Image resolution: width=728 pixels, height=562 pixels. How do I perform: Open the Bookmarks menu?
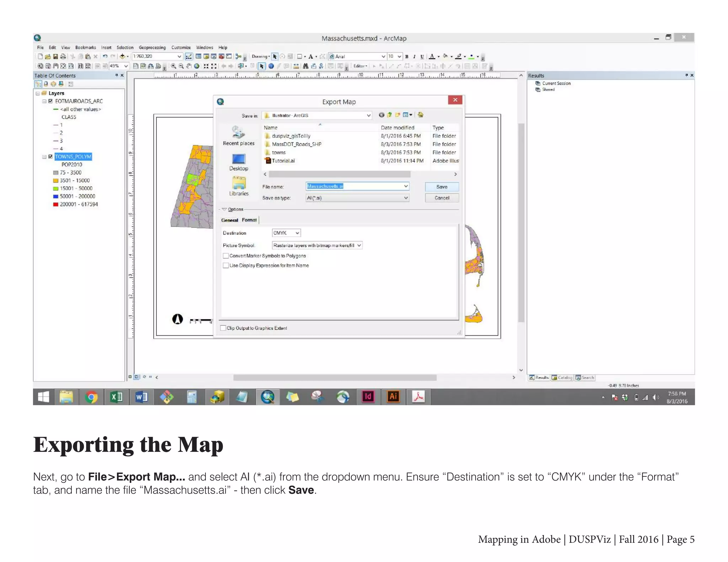86,47
